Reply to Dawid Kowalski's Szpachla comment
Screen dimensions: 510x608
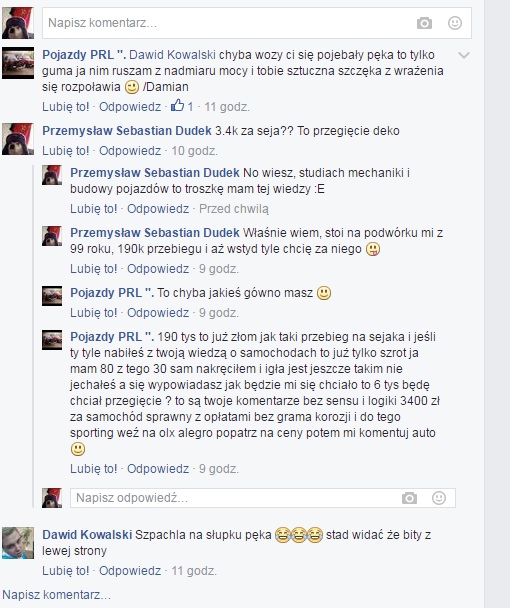pos(130,571)
